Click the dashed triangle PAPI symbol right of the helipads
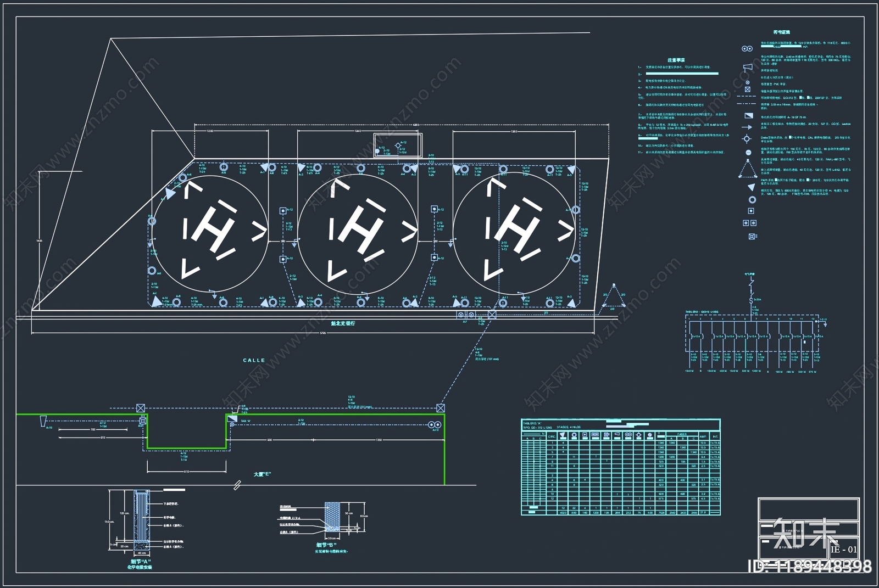This screenshot has width=879, height=588. (614, 297)
